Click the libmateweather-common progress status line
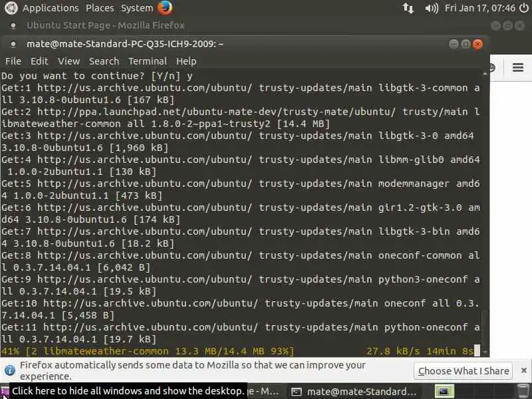This screenshot has width=532, height=399. [240, 351]
